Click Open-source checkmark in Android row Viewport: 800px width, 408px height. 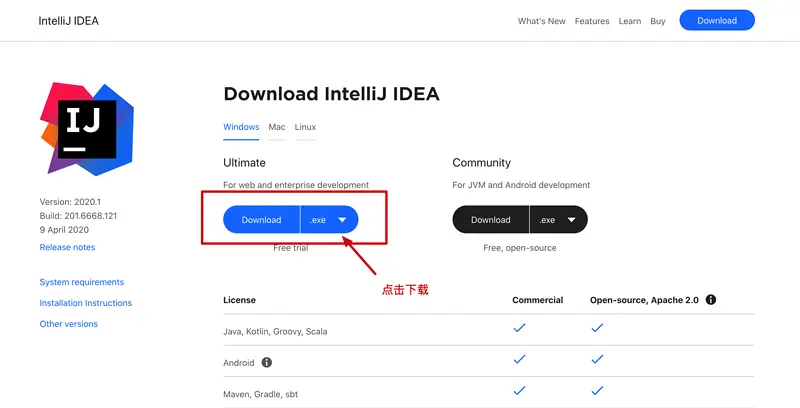597,360
